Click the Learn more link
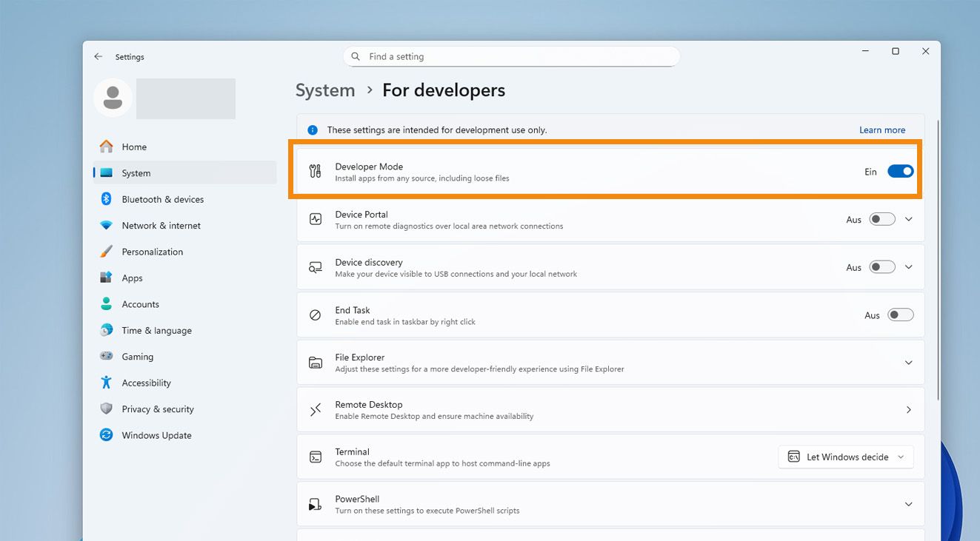This screenshot has width=980, height=541. coord(882,130)
